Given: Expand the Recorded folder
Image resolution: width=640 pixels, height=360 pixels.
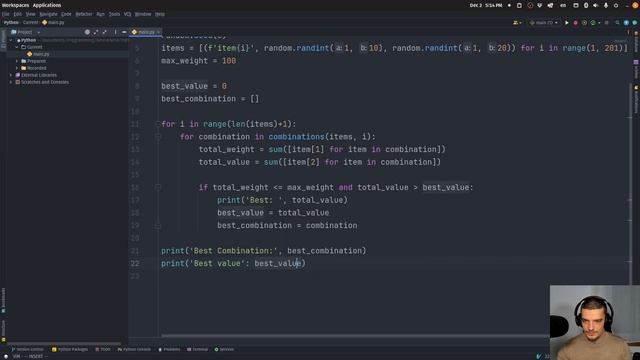Looking at the screenshot, I should point(17,68).
